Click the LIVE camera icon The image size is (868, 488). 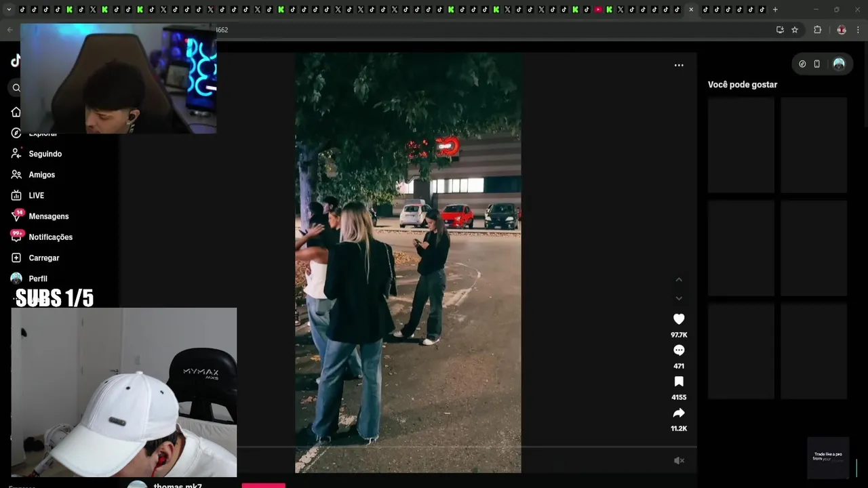pyautogui.click(x=16, y=195)
